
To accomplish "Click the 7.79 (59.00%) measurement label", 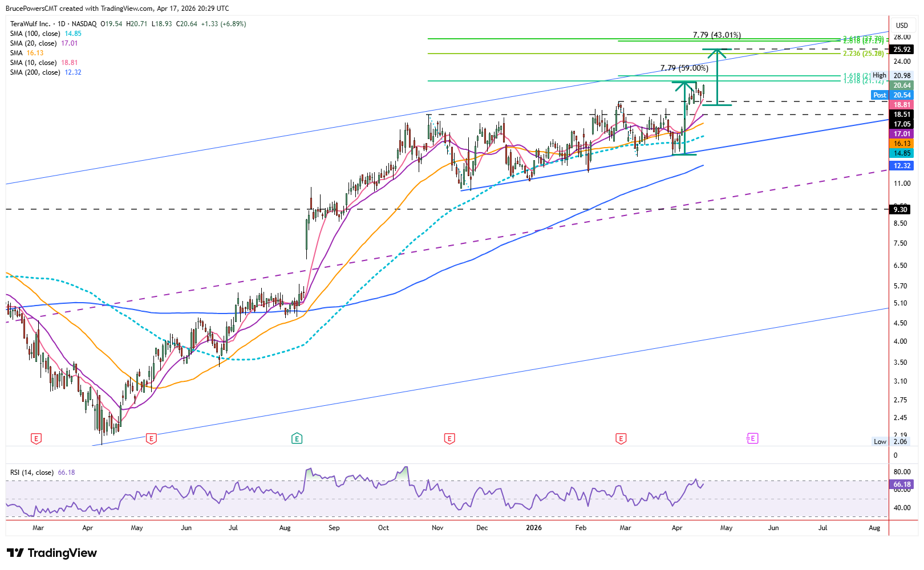I will pyautogui.click(x=684, y=68).
